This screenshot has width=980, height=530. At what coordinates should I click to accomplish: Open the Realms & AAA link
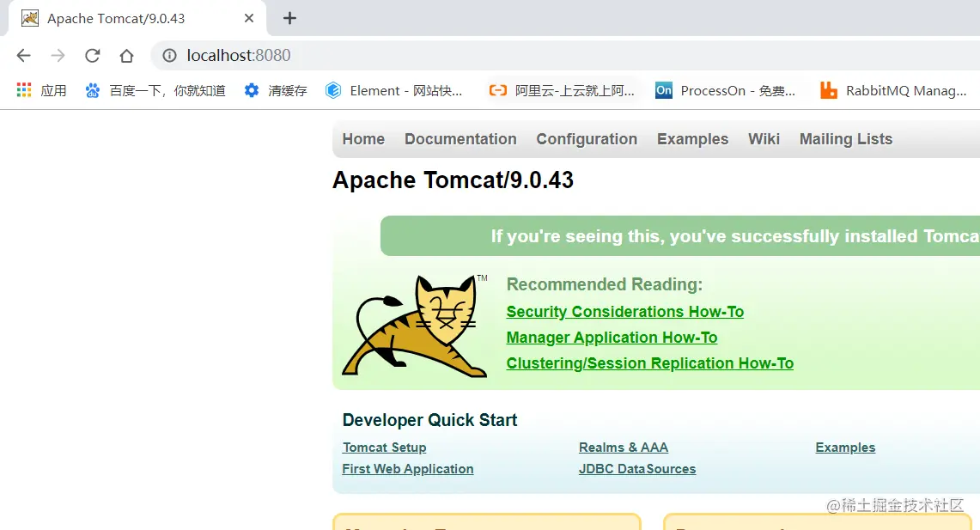[623, 448]
